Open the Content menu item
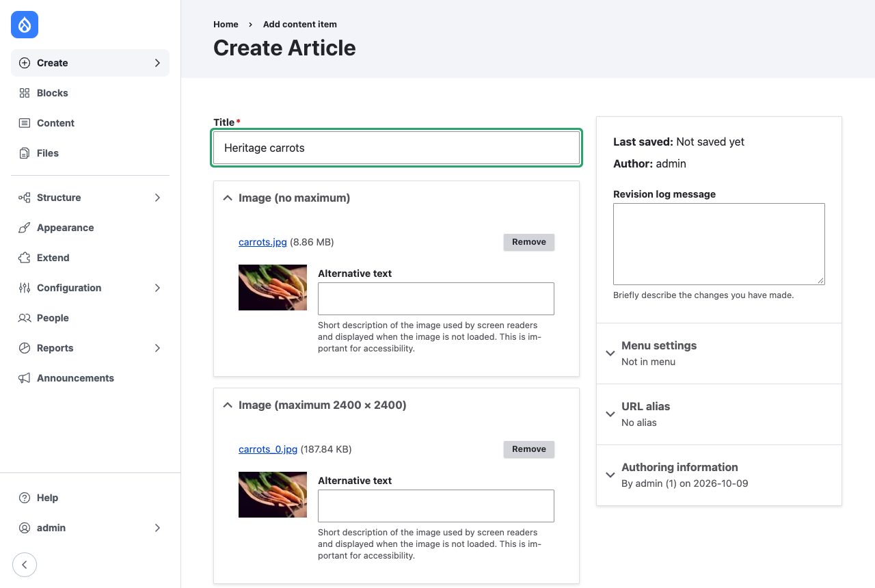Image resolution: width=875 pixels, height=588 pixels. (90, 123)
